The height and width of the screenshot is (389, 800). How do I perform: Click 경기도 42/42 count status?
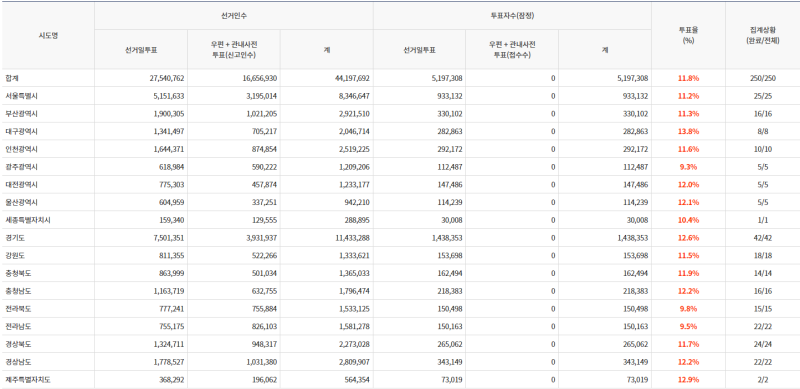tap(762, 238)
